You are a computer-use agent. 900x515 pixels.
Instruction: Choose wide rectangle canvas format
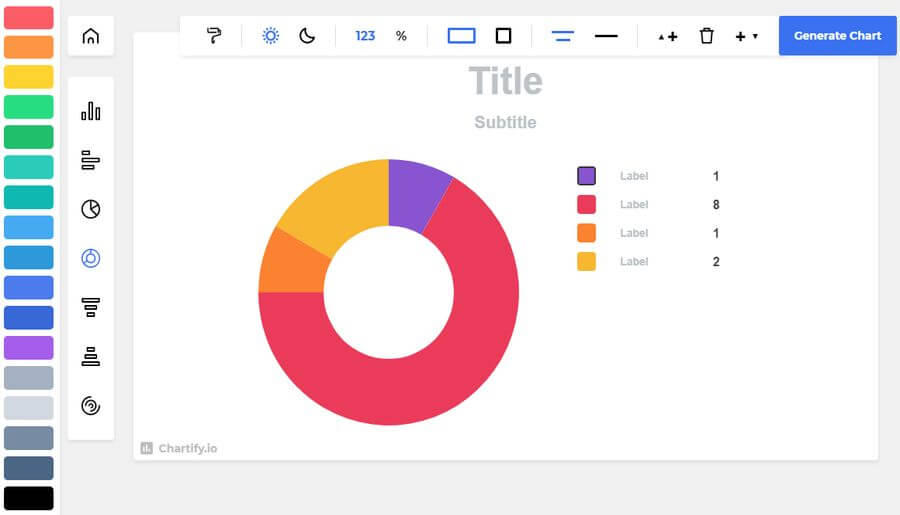point(461,36)
